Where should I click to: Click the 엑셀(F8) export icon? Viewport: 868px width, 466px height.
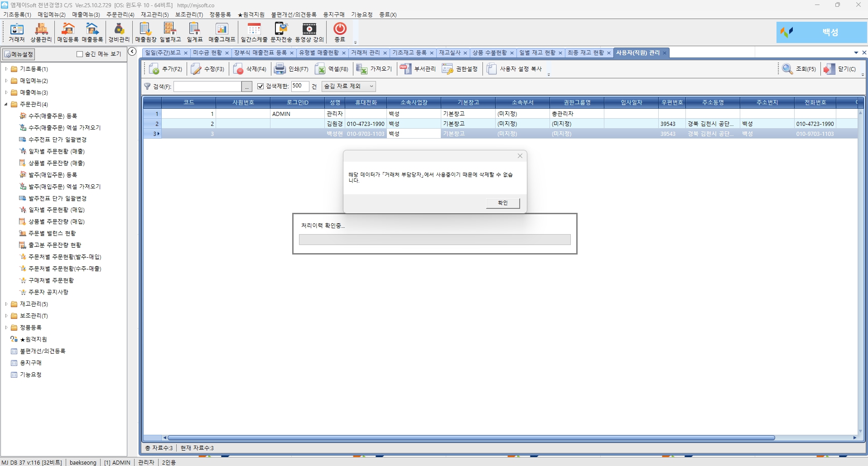tap(332, 69)
